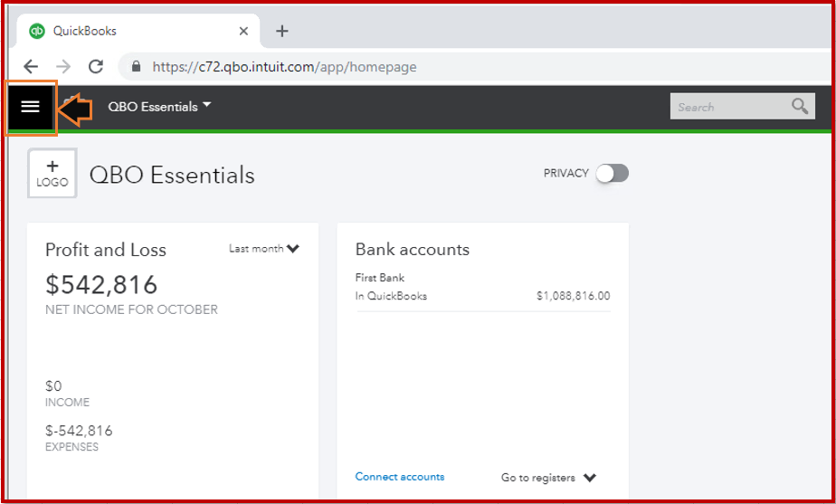Screen dimensions: 836x504
Task: Open the hamburger navigation menu
Action: (x=31, y=107)
